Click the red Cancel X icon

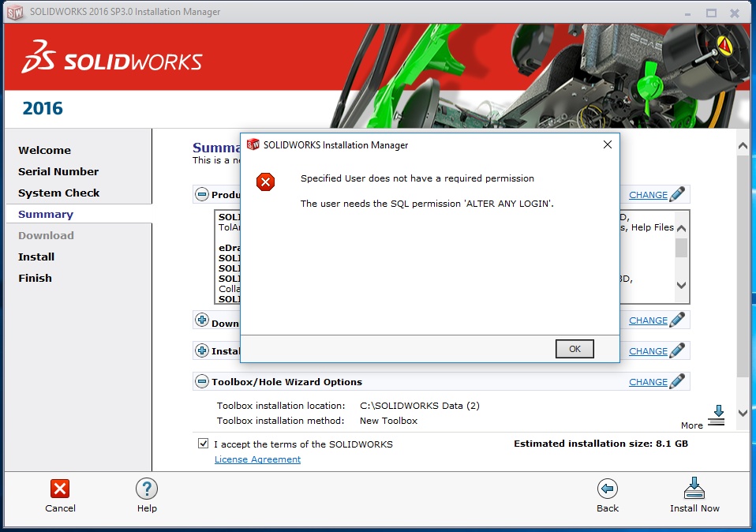pyautogui.click(x=60, y=489)
